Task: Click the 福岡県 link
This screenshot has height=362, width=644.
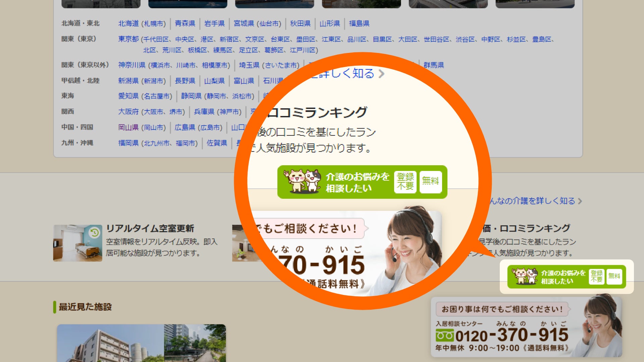Action: (128, 143)
